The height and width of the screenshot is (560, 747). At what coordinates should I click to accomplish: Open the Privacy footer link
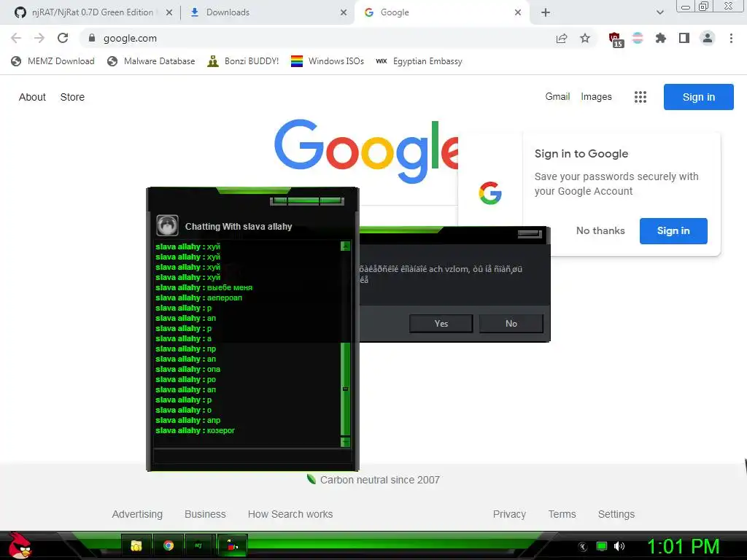click(509, 514)
